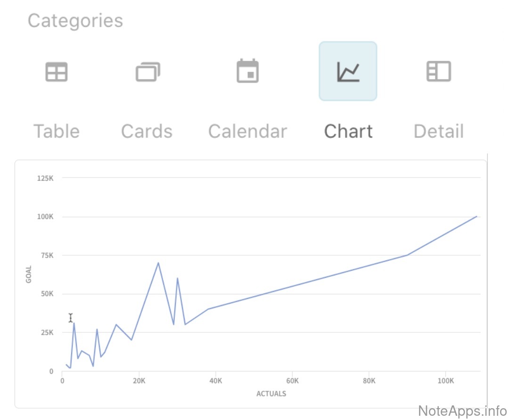Click the 75K label on the GOAL axis
The height and width of the screenshot is (420, 508).
(46, 255)
